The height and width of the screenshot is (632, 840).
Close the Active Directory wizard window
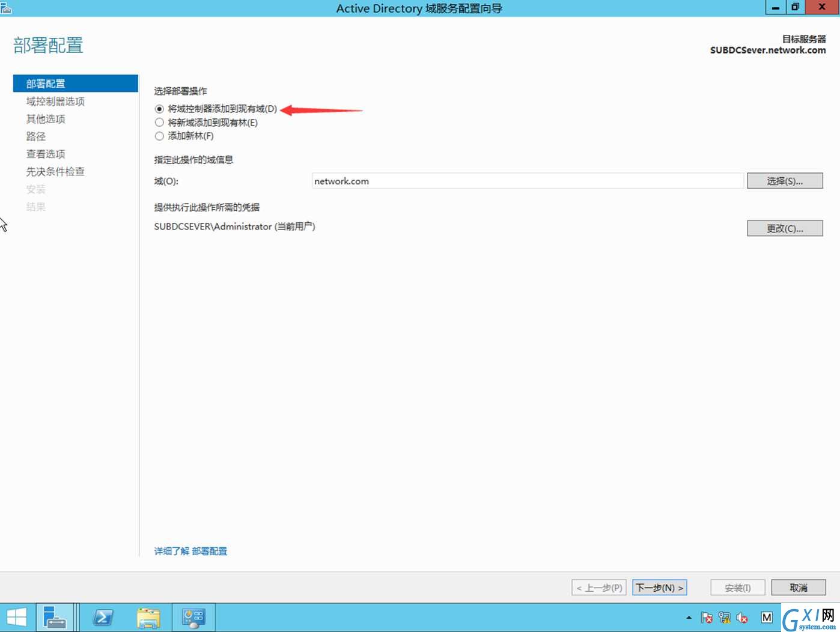coord(822,7)
